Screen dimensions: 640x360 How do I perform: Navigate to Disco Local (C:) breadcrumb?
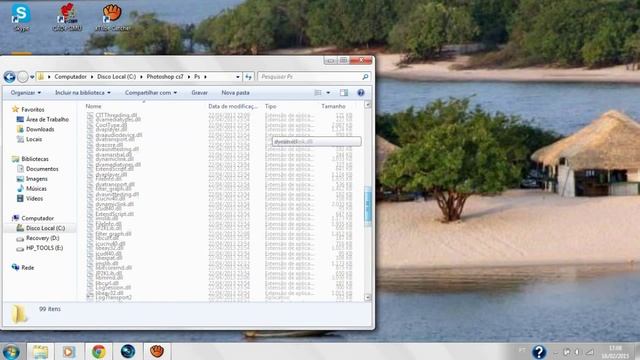pyautogui.click(x=116, y=77)
